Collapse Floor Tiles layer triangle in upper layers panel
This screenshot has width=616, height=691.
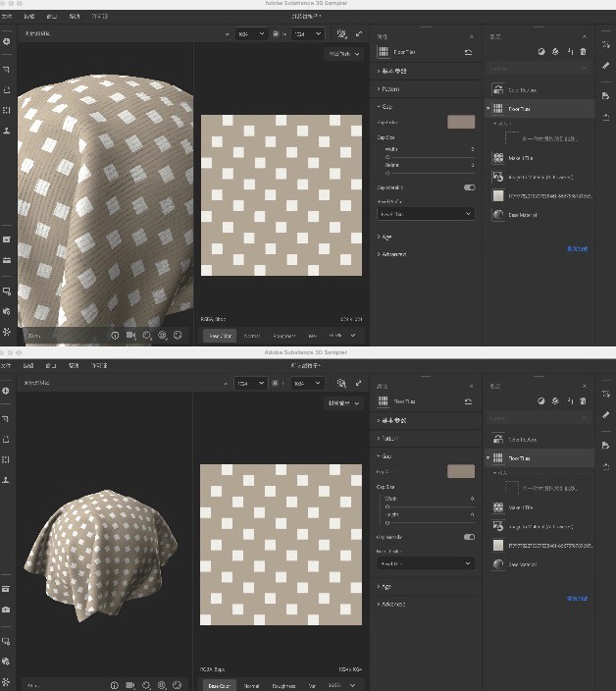click(488, 108)
